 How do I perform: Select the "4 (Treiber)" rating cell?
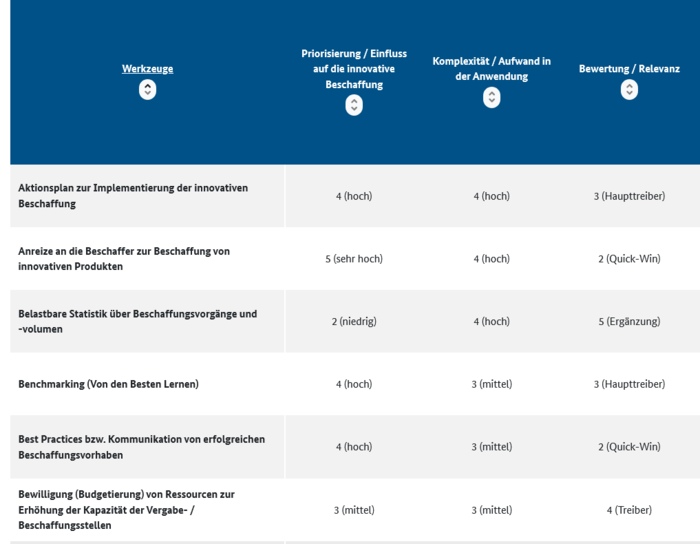(629, 510)
